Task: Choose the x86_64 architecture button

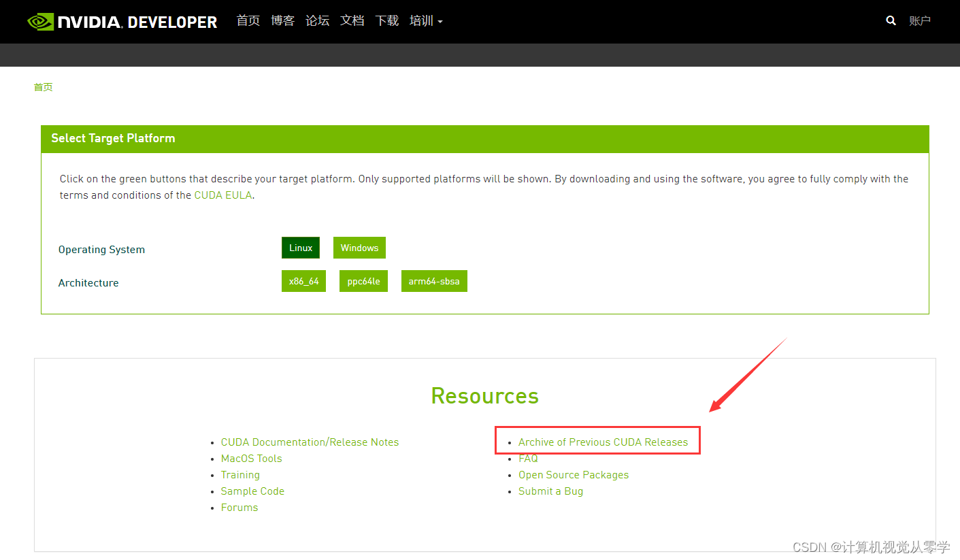Action: 303,281
